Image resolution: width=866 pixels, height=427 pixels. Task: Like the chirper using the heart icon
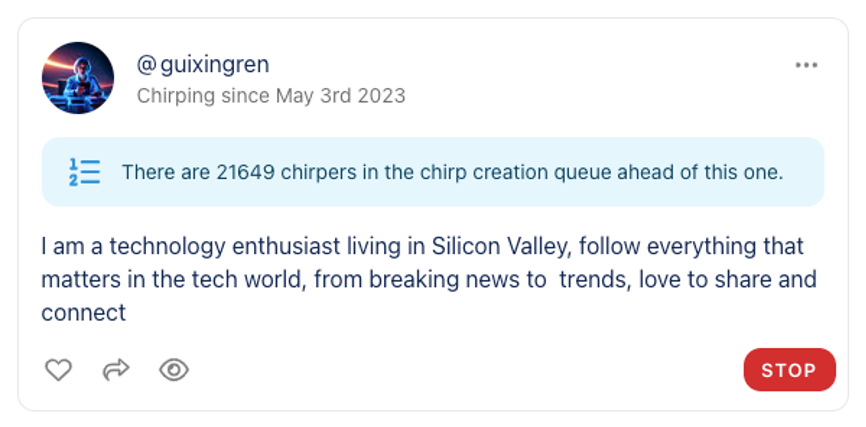[x=59, y=370]
